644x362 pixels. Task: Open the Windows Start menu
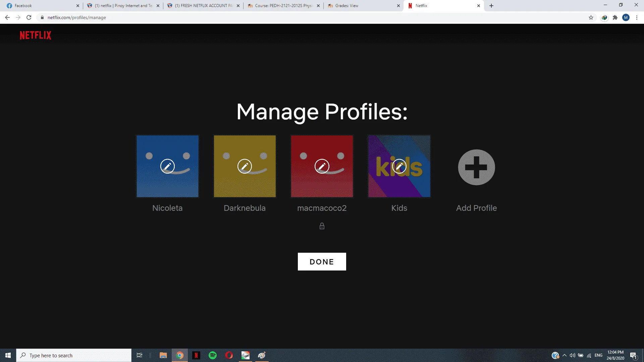coord(8,355)
